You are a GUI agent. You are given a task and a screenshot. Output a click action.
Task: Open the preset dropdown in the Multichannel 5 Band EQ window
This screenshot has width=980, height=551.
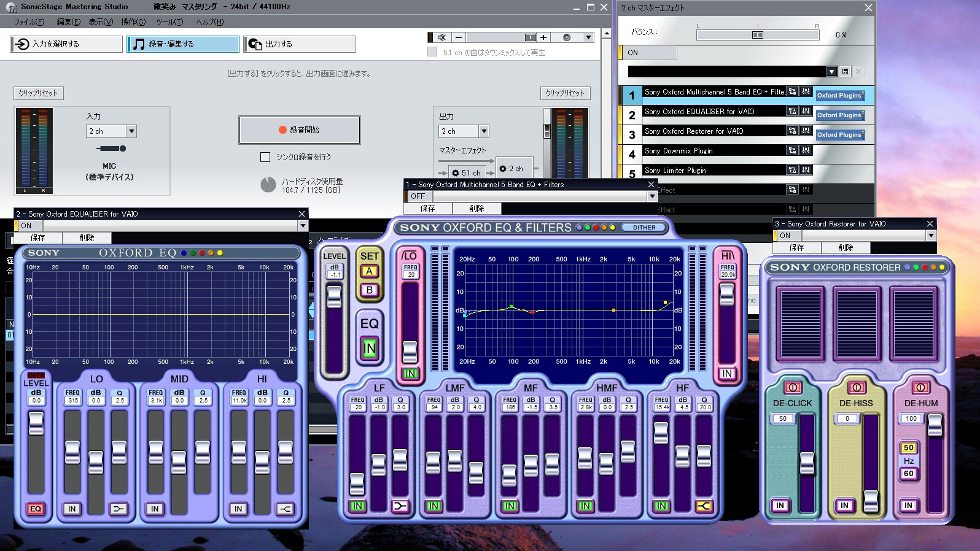tap(652, 196)
